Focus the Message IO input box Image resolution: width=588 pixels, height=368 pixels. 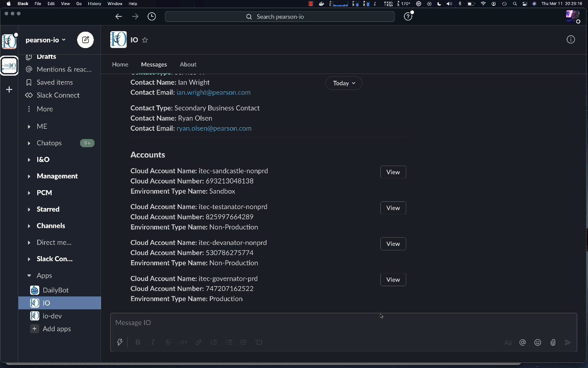tap(344, 323)
